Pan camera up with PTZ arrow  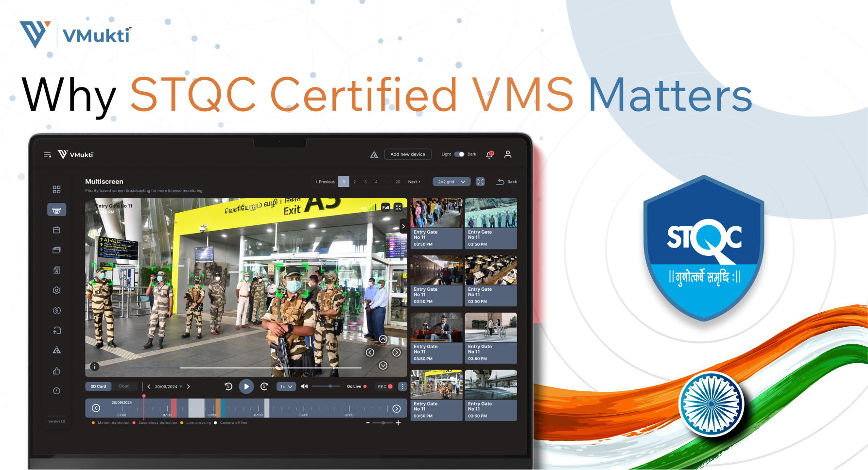coord(383,339)
